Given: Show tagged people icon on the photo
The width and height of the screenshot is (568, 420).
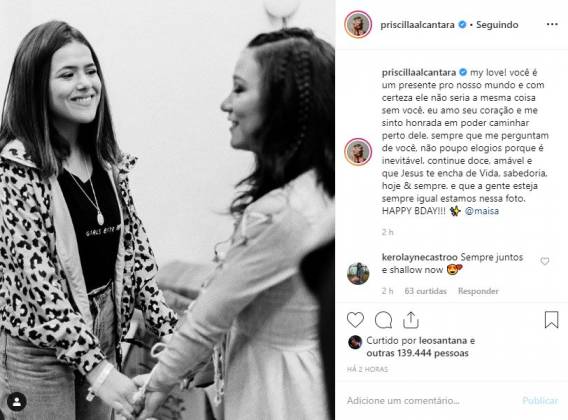Looking at the screenshot, I should point(17,402).
